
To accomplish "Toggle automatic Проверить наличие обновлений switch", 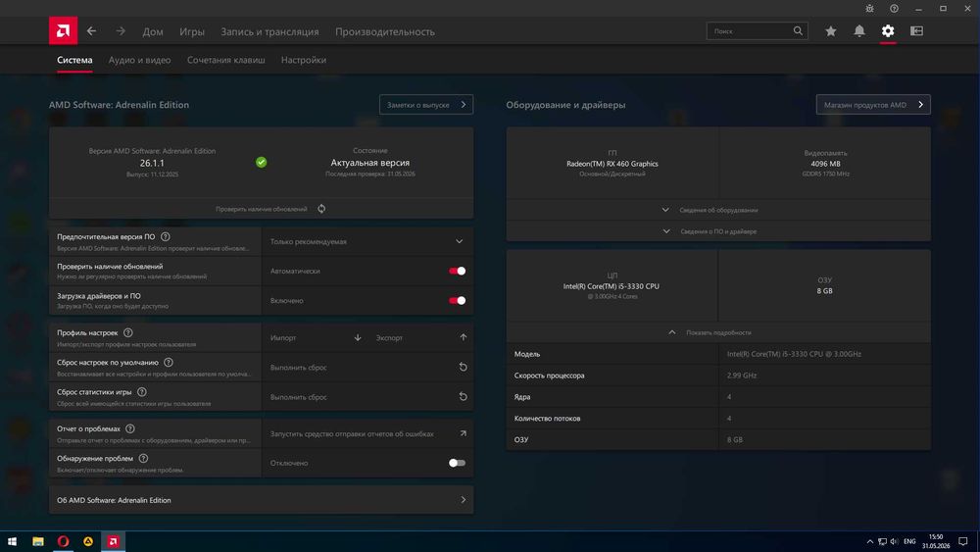I will (457, 271).
